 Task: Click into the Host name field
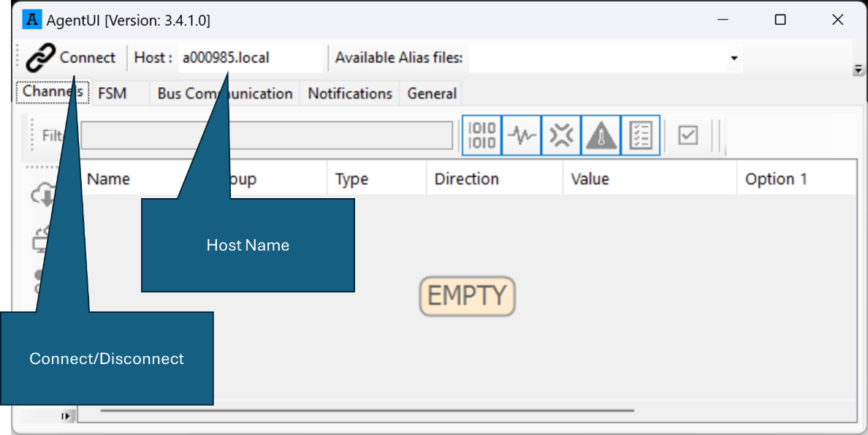pyautogui.click(x=248, y=58)
